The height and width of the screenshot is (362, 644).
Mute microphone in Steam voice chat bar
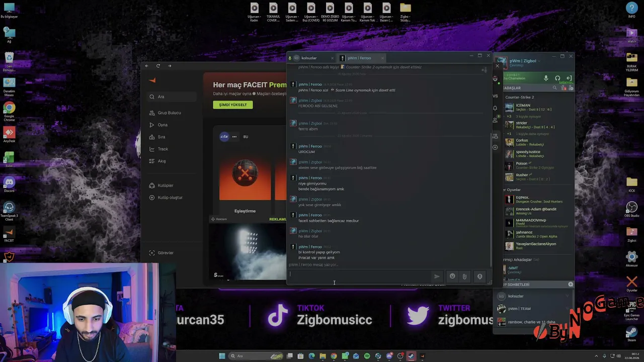point(546,78)
